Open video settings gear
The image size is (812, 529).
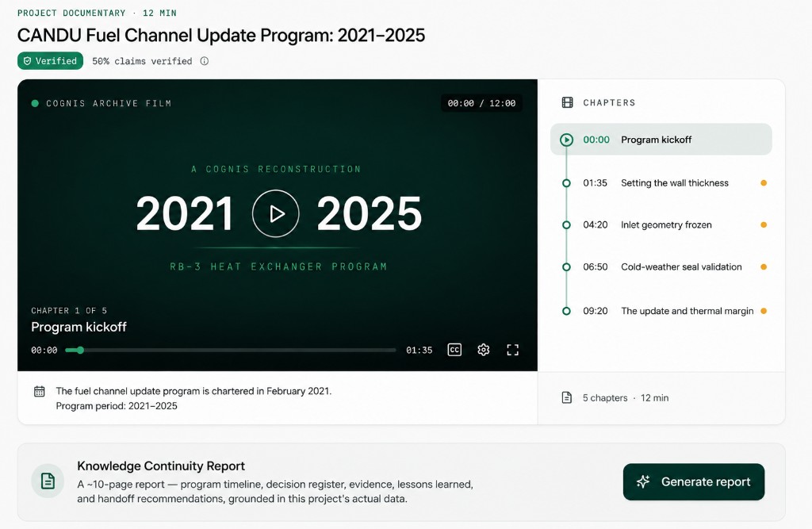[483, 350]
